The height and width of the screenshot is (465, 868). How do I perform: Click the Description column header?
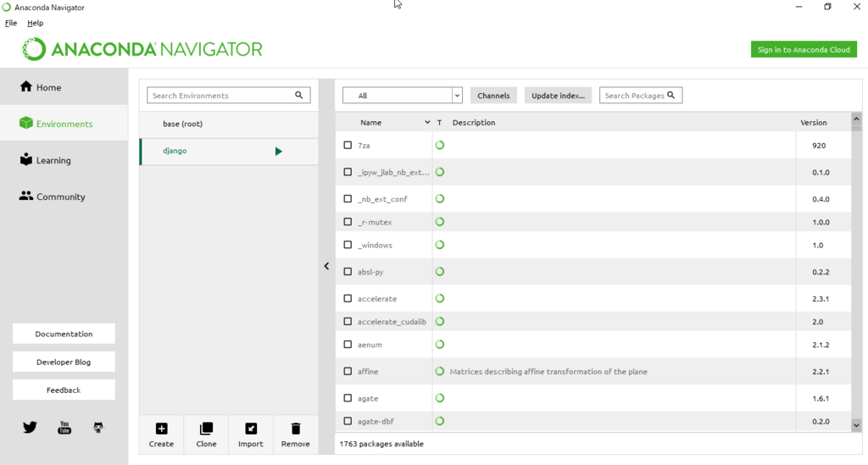coord(474,122)
